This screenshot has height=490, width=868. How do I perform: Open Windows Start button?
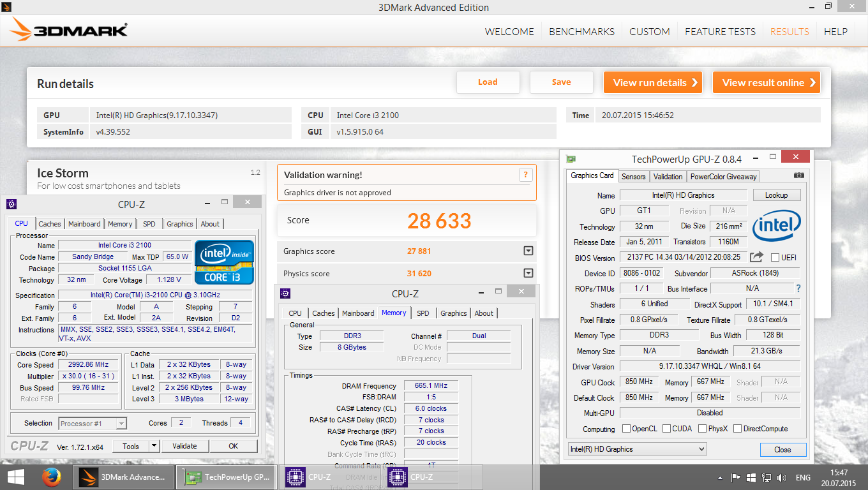click(16, 477)
